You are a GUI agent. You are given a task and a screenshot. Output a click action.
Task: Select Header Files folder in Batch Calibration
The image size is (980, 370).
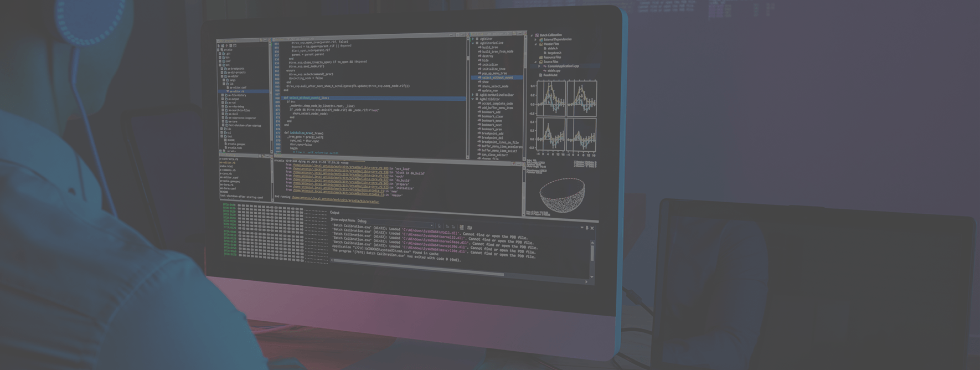click(x=551, y=44)
